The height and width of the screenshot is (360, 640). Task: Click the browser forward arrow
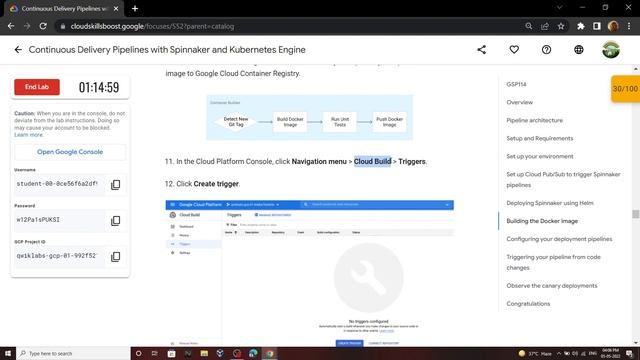tap(27, 26)
